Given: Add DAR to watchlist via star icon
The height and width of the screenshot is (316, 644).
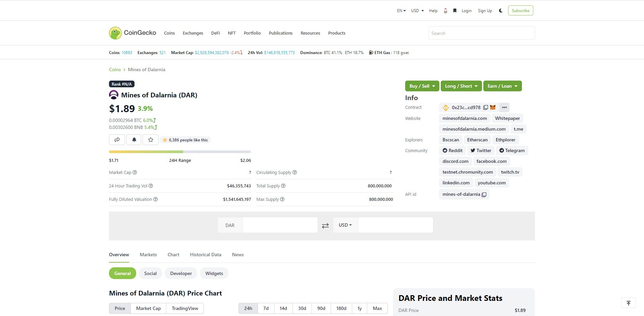Looking at the screenshot, I should [x=151, y=140].
